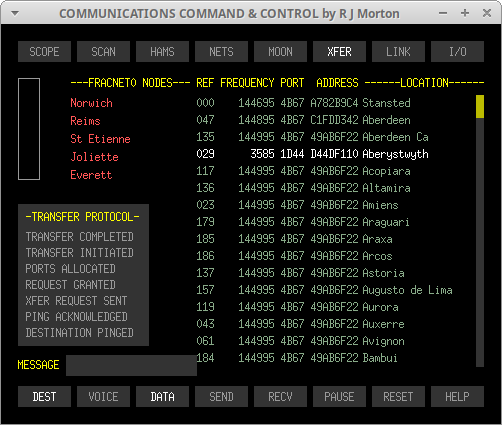Open the window menu arrow in title bar
The width and height of the screenshot is (502, 425).
click(x=15, y=13)
